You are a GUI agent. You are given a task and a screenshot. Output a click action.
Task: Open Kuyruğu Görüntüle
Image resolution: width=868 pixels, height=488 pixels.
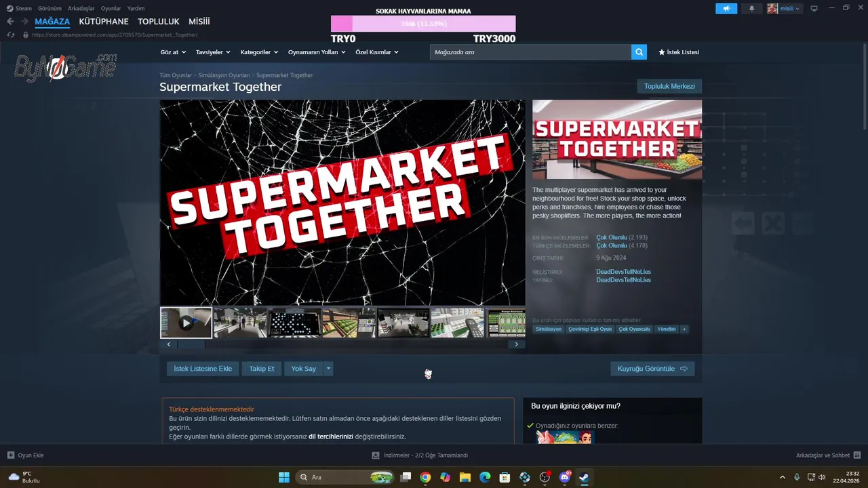652,369
